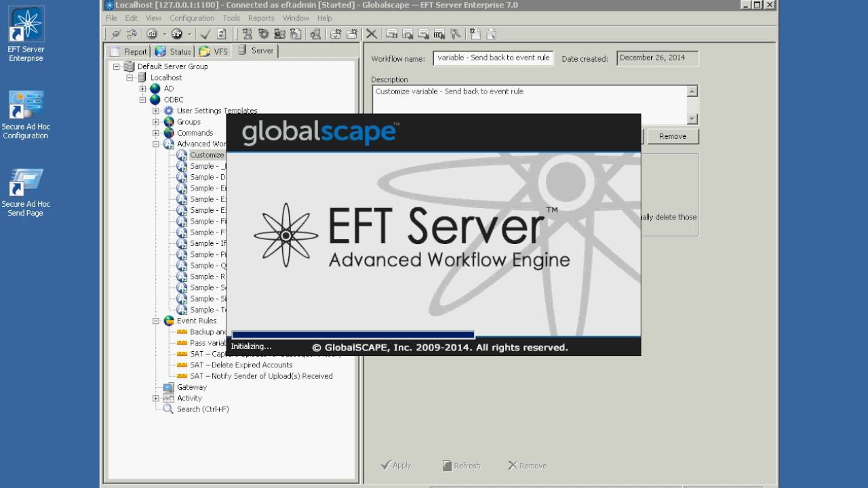
Task: Select the 'Customize' workflow tree item
Action: coord(207,155)
